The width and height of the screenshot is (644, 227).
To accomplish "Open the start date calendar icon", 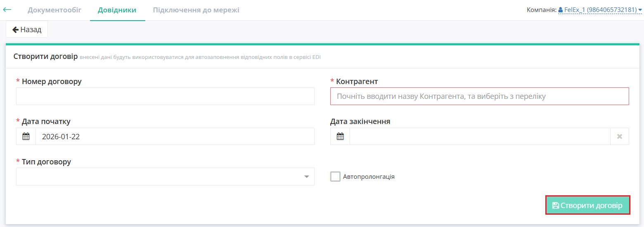I will [x=26, y=136].
